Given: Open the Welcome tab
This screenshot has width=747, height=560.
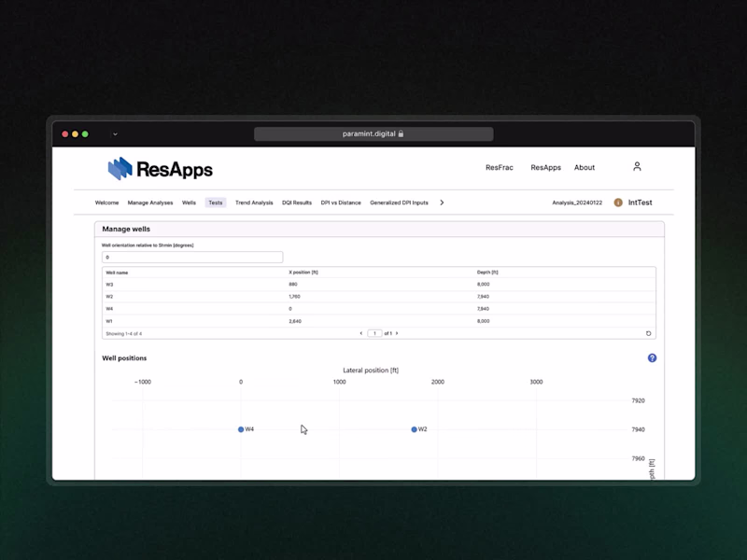Looking at the screenshot, I should (x=106, y=203).
